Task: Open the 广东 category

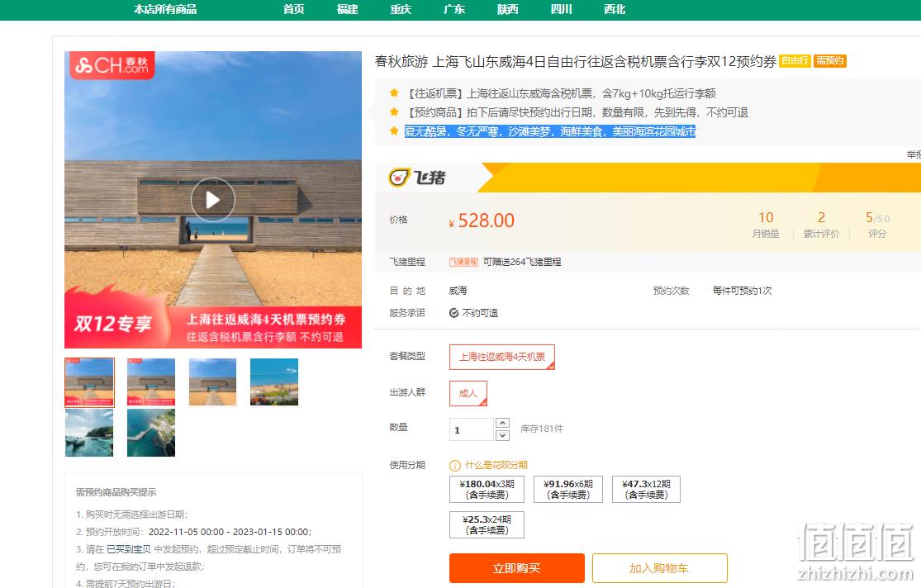Action: 454,9
